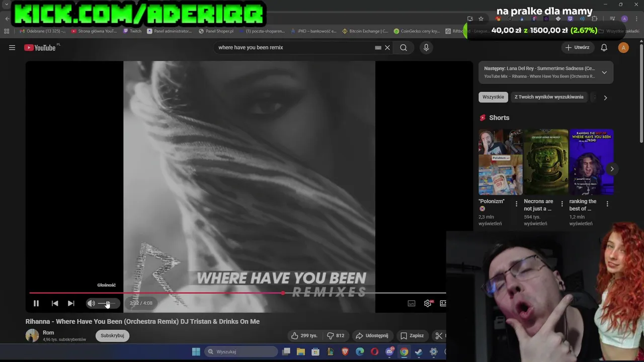Save the video with Zapisz
The height and width of the screenshot is (362, 644).
[412, 335]
